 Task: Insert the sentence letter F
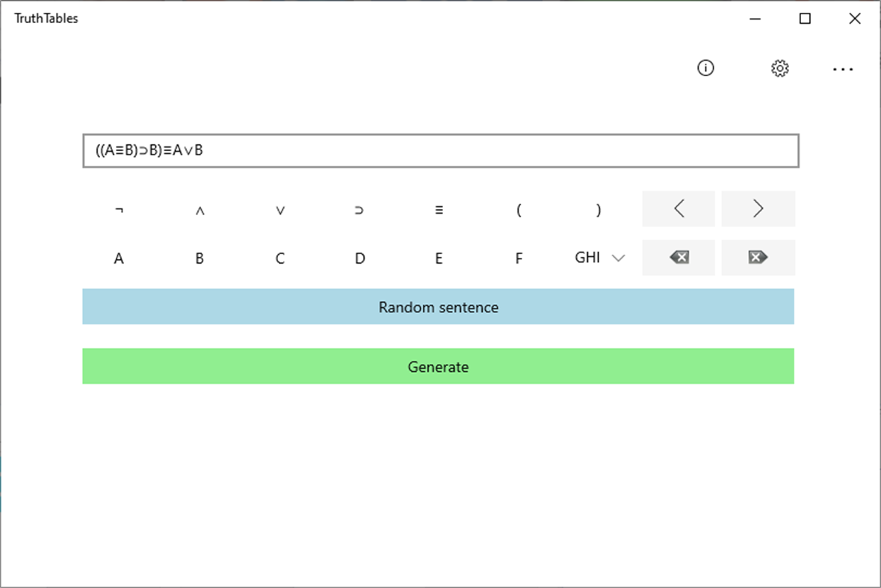click(x=519, y=258)
